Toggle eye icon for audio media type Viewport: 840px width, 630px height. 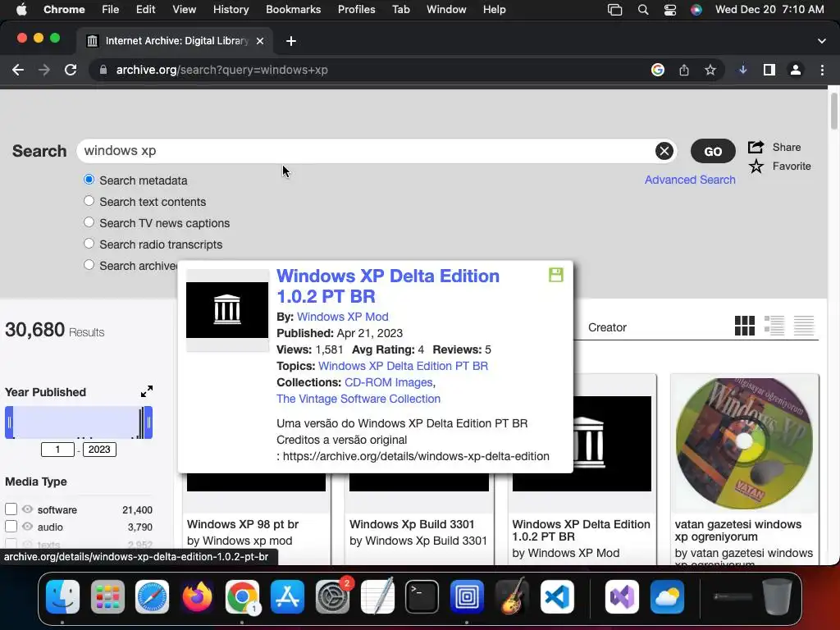(x=27, y=526)
